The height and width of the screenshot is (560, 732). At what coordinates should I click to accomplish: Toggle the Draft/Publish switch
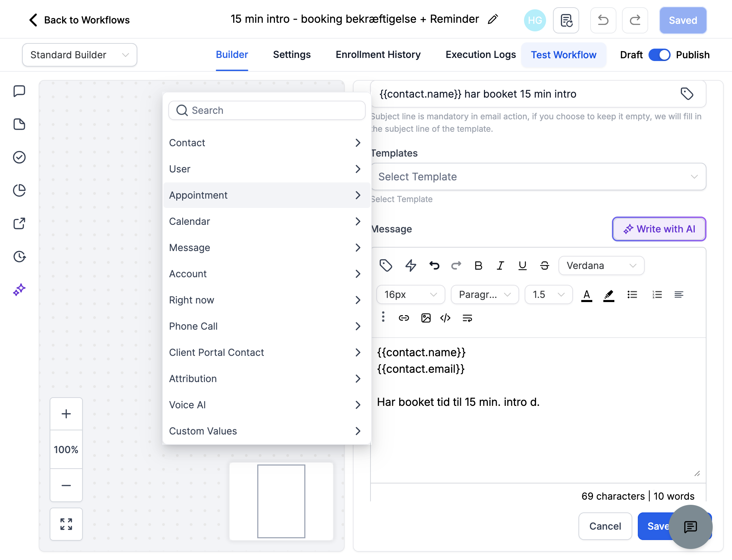point(659,55)
